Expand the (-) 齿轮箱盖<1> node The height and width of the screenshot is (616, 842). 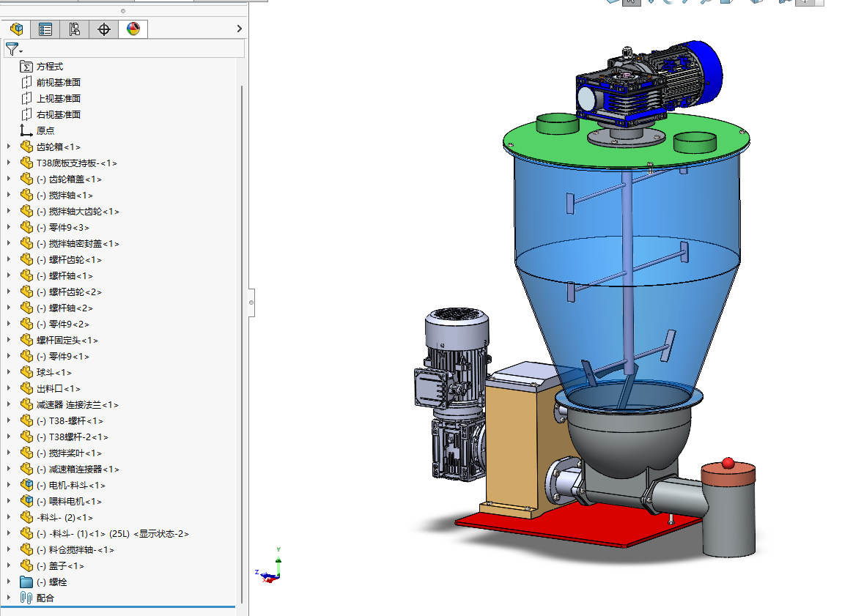(9, 179)
